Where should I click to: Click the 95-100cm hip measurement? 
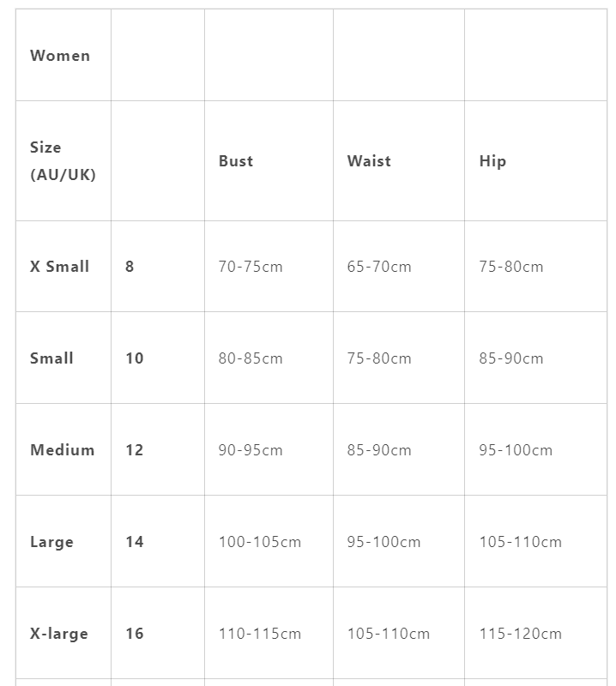[x=516, y=450]
